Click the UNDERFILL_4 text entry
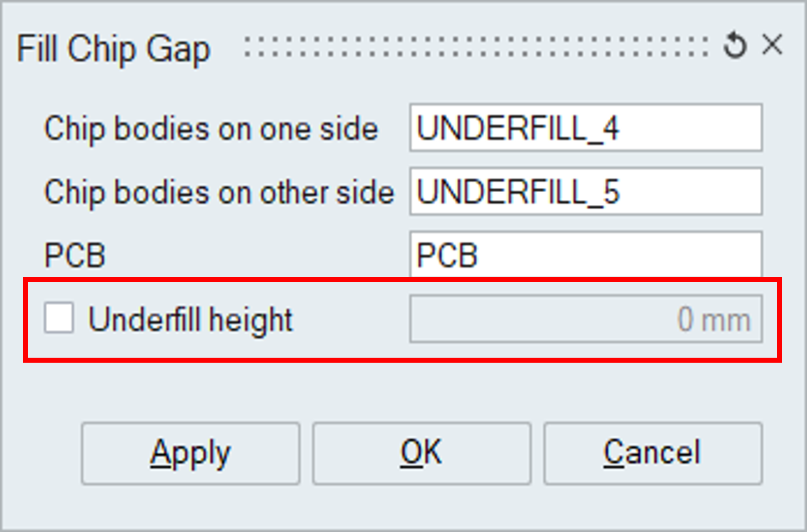807x532 pixels. 518,129
